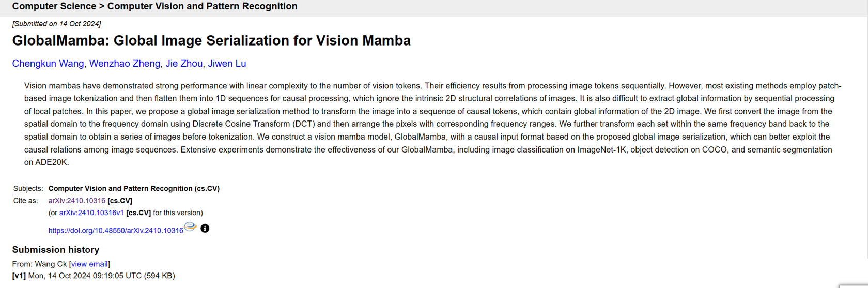The height and width of the screenshot is (288, 868).
Task: Click inside the abstract paragraph
Action: 433,124
